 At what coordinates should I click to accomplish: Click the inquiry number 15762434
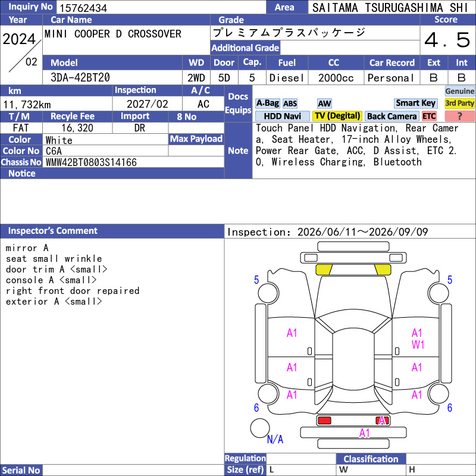click(x=83, y=8)
